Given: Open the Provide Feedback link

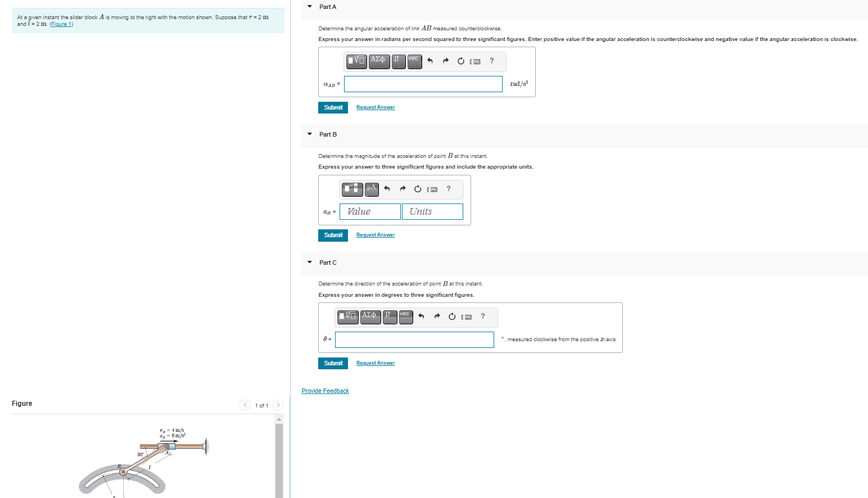Looking at the screenshot, I should [x=325, y=391].
